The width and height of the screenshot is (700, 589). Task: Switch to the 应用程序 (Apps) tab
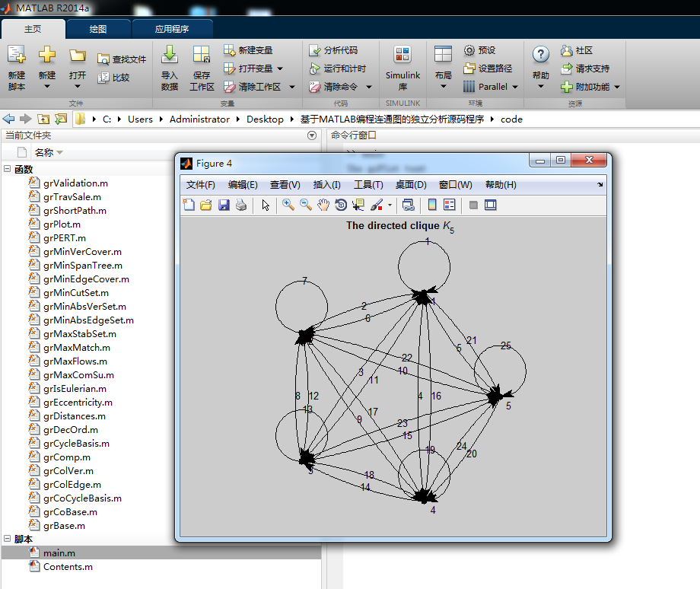pyautogui.click(x=172, y=29)
